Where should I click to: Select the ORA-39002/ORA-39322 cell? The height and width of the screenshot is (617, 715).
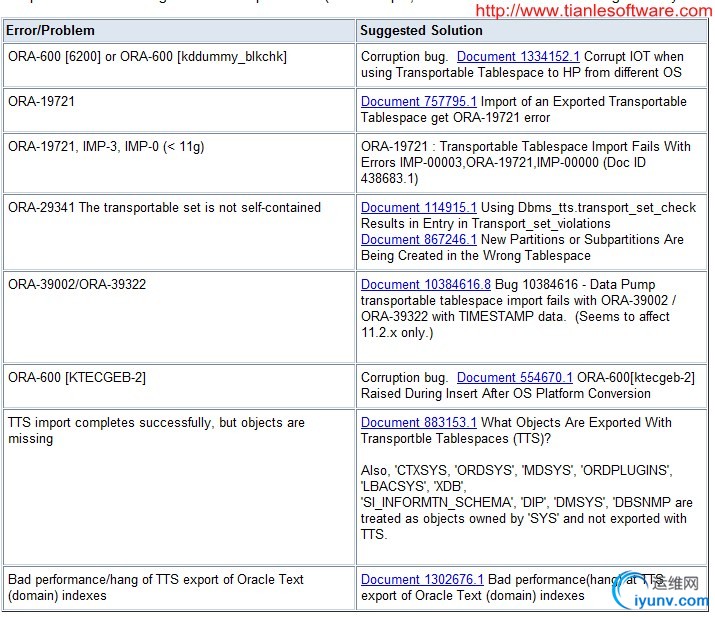tap(179, 317)
